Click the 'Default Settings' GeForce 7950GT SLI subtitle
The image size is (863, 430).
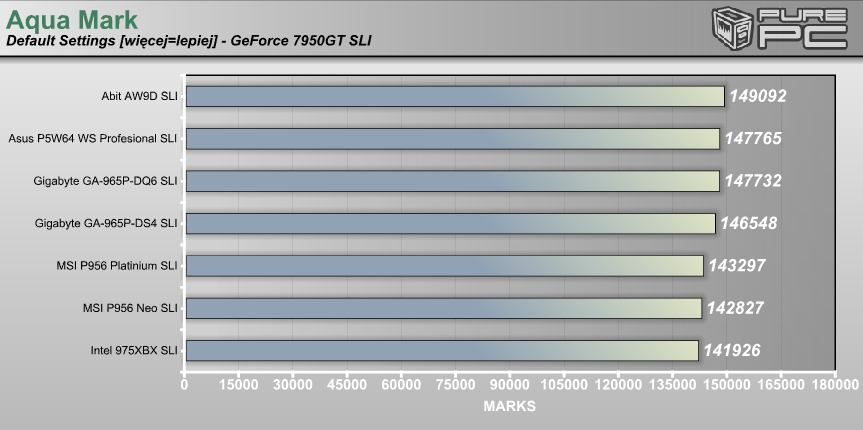[x=188, y=41]
